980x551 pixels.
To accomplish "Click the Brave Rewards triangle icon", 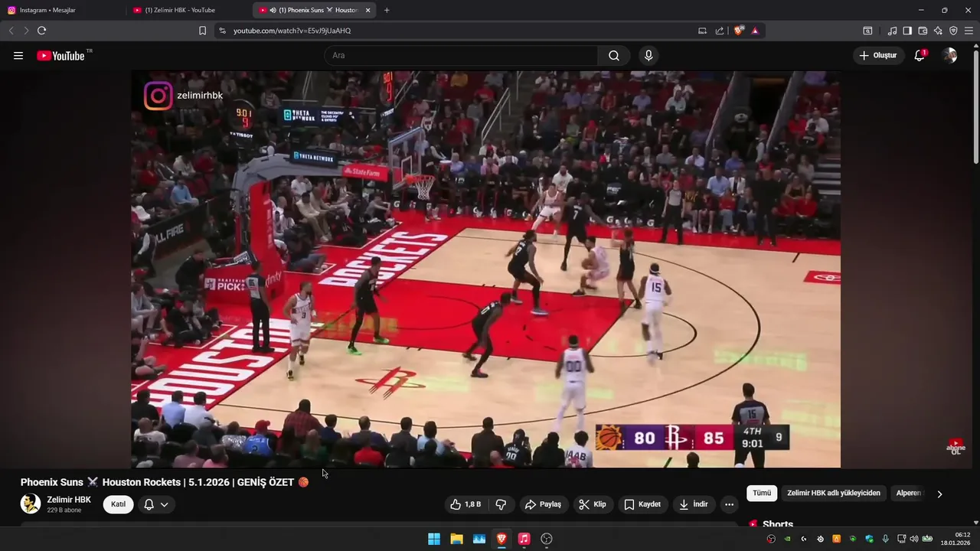I will (755, 31).
